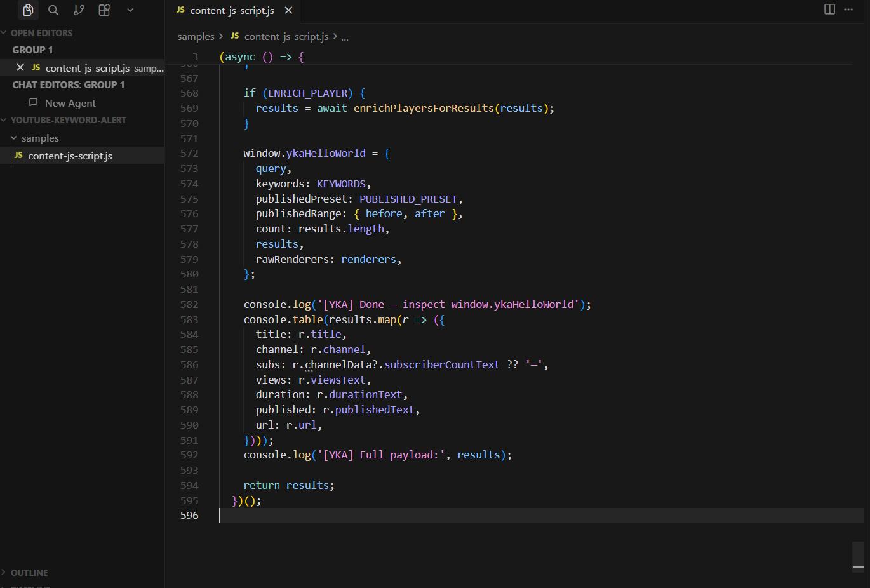
Task: Place the cursor on empty line 596
Action: 541,515
